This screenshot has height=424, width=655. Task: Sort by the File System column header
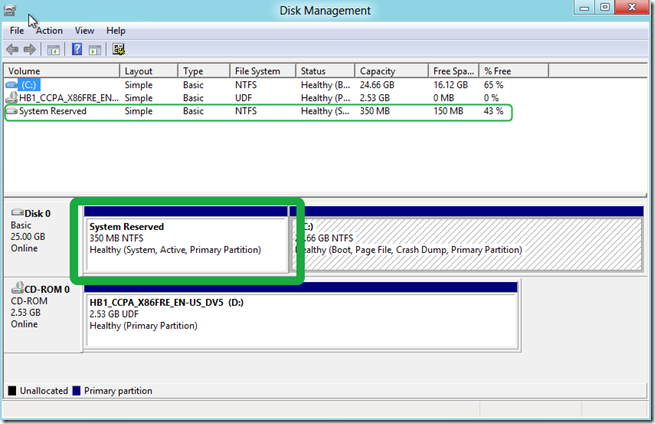263,71
